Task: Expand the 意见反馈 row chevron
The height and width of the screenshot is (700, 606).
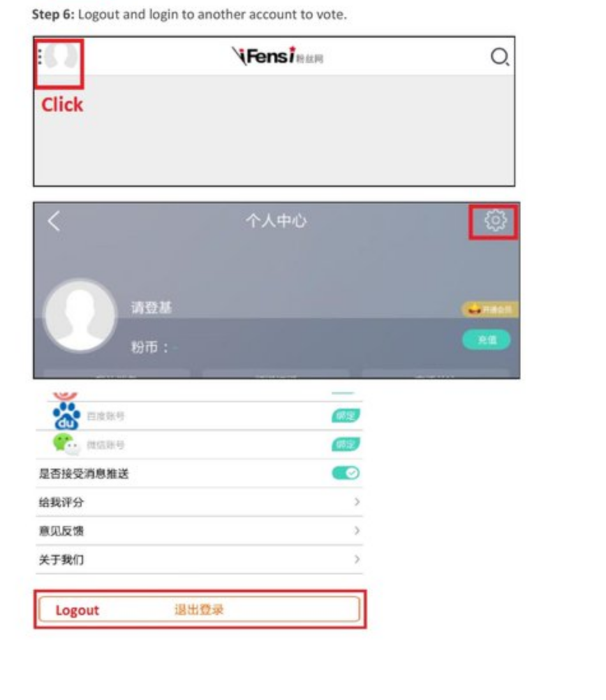Action: click(x=357, y=530)
